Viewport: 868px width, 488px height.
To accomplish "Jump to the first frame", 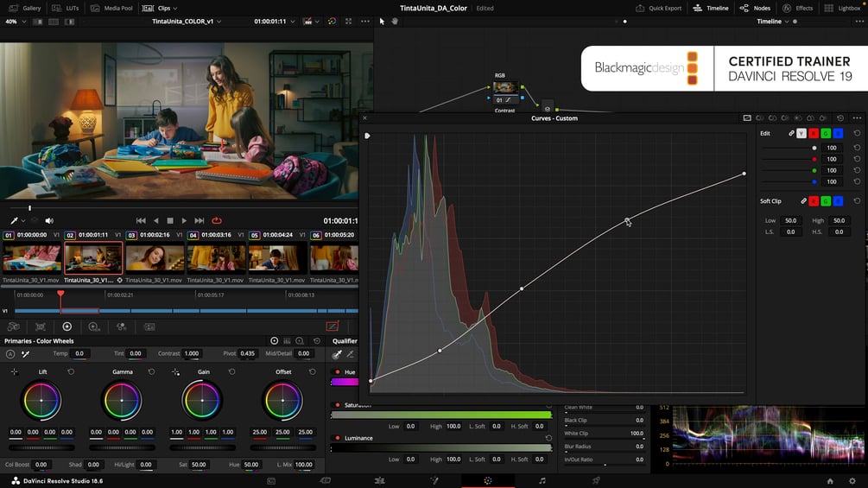I will pyautogui.click(x=141, y=221).
